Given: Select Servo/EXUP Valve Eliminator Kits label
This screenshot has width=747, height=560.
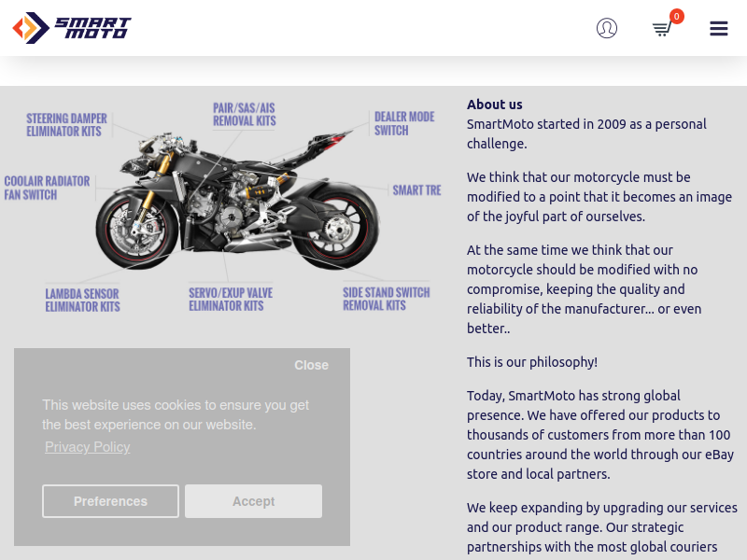Looking at the screenshot, I should click(231, 299).
